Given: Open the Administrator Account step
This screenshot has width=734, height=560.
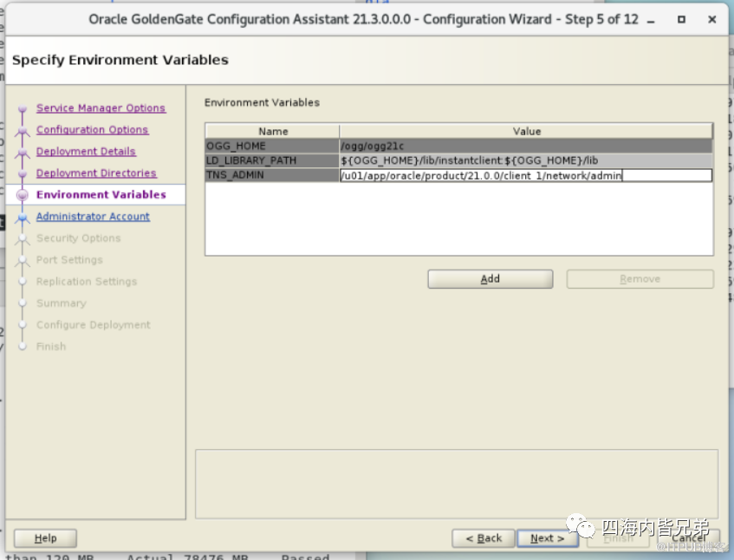Looking at the screenshot, I should [93, 217].
